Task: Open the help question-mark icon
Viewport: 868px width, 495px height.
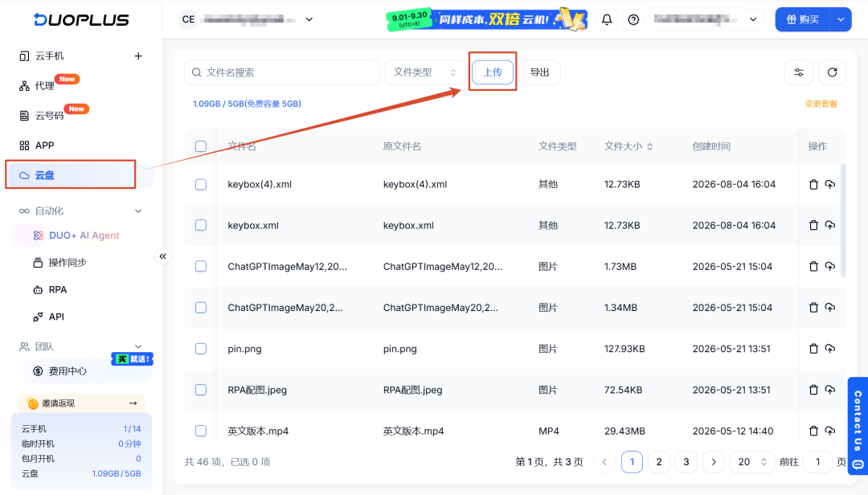Action: 633,20
